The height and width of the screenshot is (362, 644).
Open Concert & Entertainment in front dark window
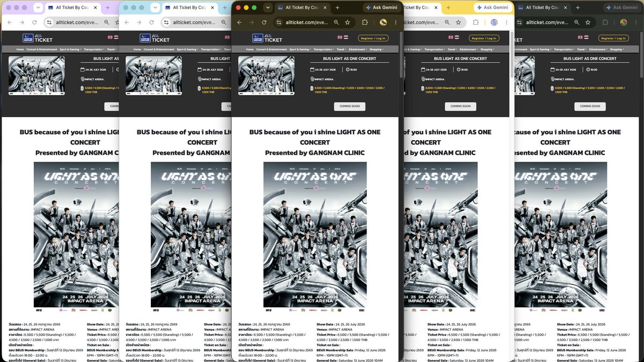pos(270,49)
